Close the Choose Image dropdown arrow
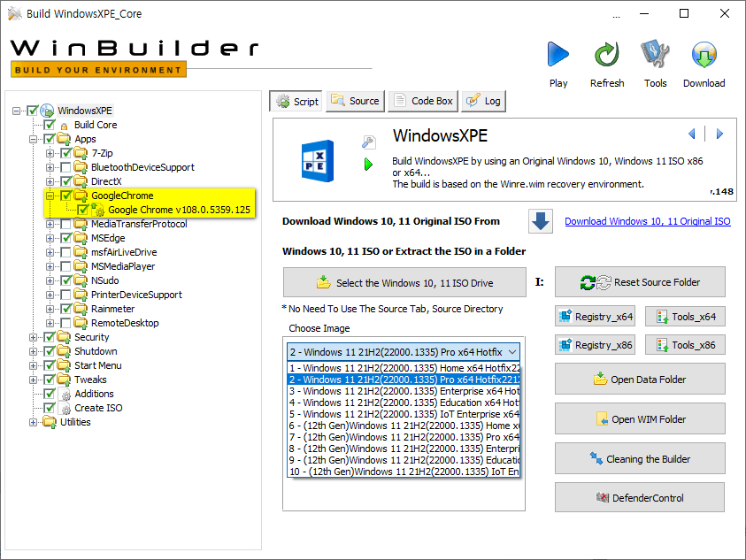746x560 pixels. point(512,352)
